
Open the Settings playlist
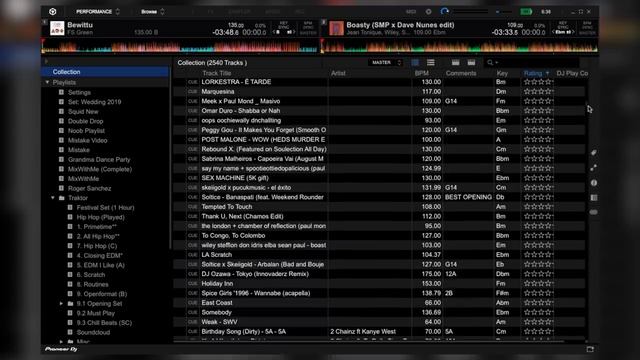pyautogui.click(x=79, y=92)
